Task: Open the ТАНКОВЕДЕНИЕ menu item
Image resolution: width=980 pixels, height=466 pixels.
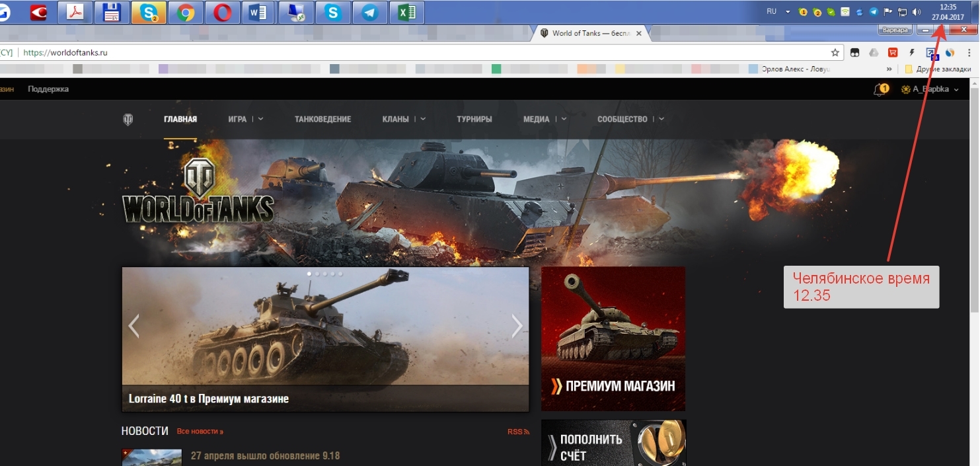Action: tap(323, 120)
